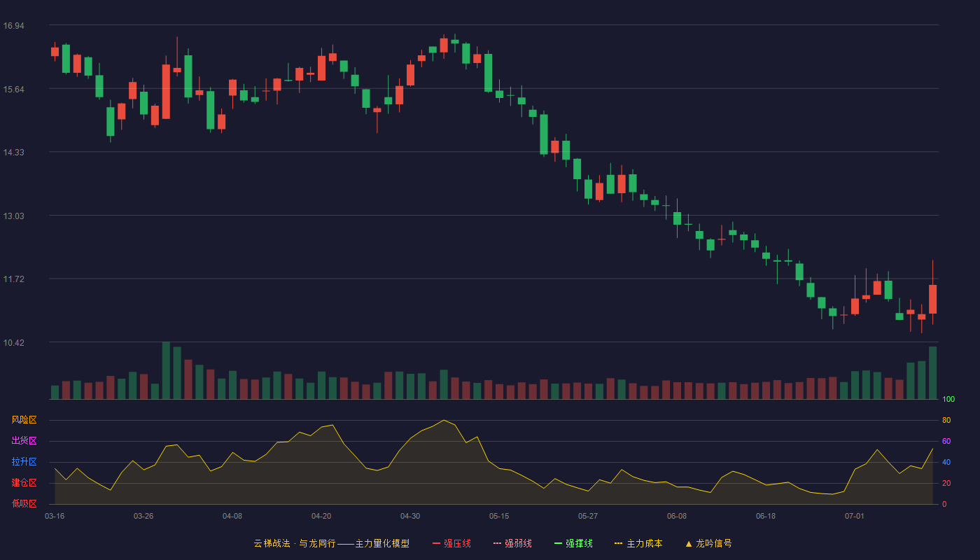Click the 16.94 price axis label
Screen dimensions: 980x560
(x=13, y=26)
